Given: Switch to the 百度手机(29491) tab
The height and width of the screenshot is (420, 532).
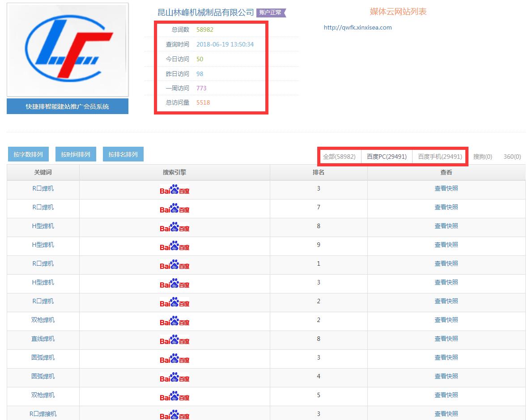Looking at the screenshot, I should pos(440,157).
